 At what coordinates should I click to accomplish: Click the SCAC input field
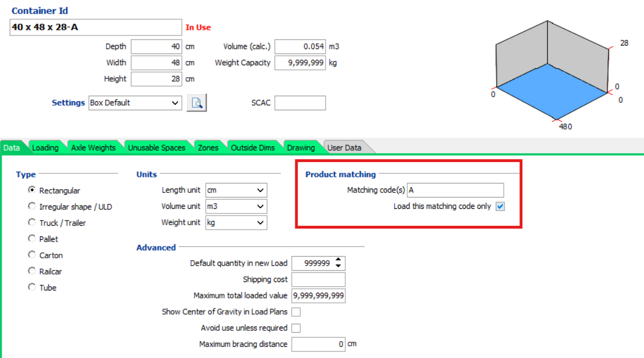pyautogui.click(x=300, y=102)
